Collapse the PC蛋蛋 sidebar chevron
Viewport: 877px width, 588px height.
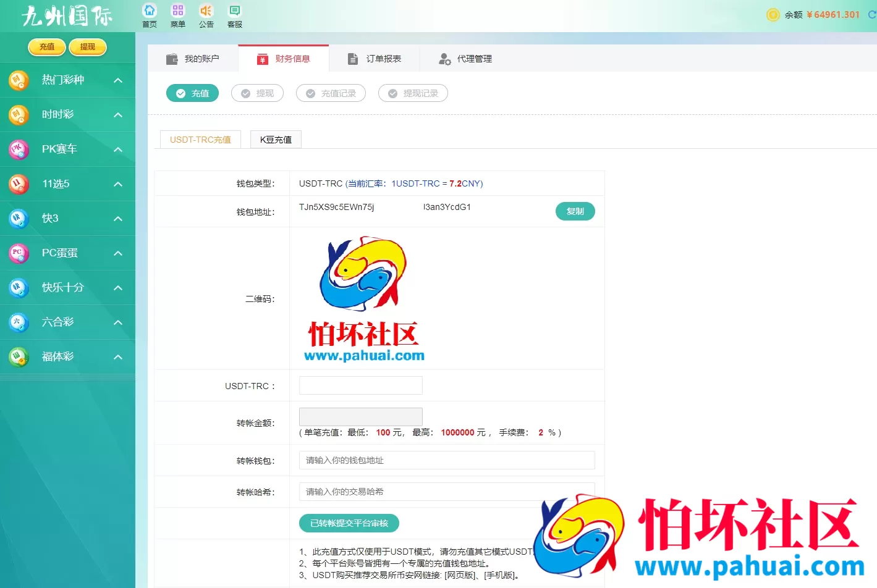118,253
